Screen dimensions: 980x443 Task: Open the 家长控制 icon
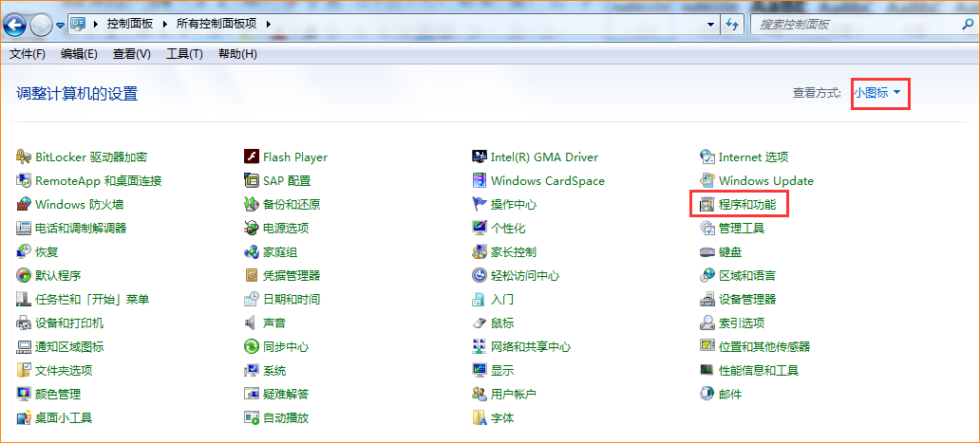click(480, 252)
